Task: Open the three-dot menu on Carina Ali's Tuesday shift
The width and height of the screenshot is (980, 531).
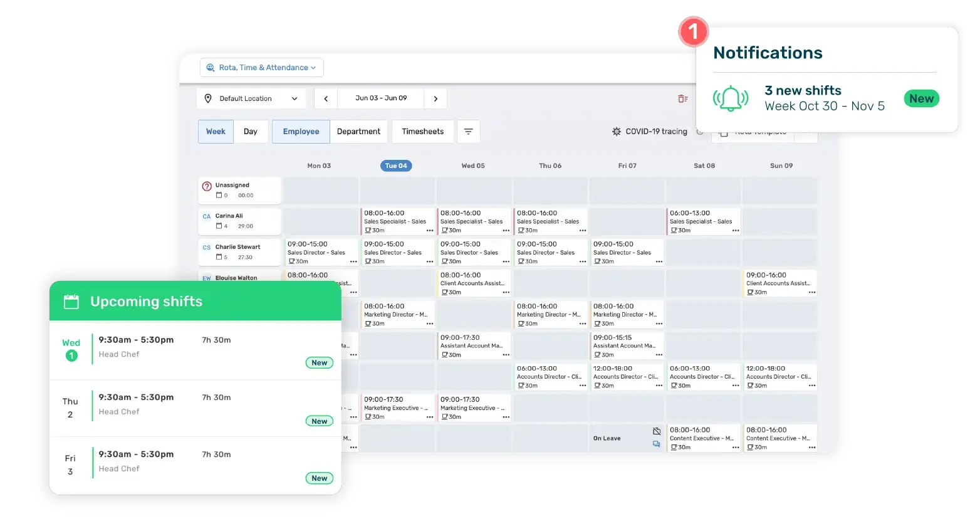Action: coord(429,230)
